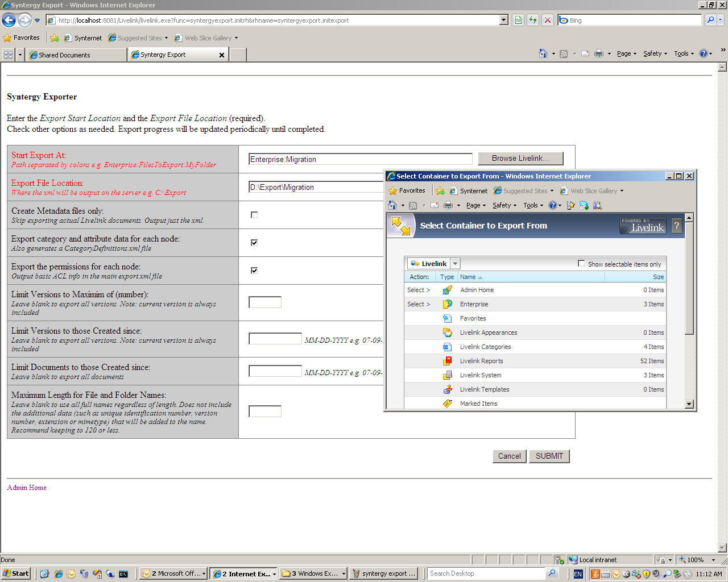The width and height of the screenshot is (728, 582).
Task: Click the Print icon in main toolbar
Action: click(599, 53)
